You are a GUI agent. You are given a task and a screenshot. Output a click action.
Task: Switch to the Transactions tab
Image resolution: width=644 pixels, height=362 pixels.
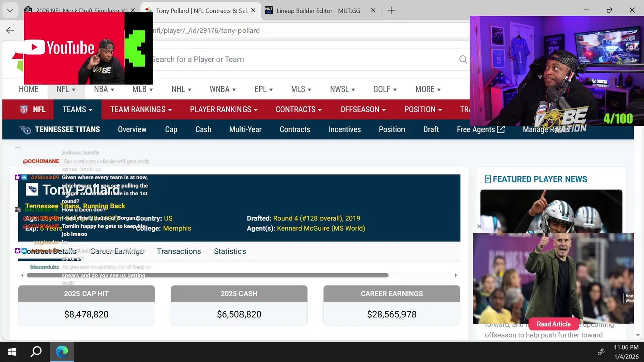pos(179,251)
